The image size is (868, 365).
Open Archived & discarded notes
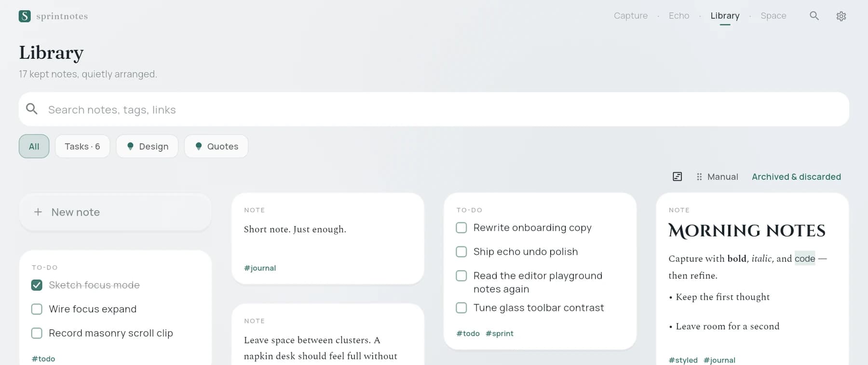point(796,177)
